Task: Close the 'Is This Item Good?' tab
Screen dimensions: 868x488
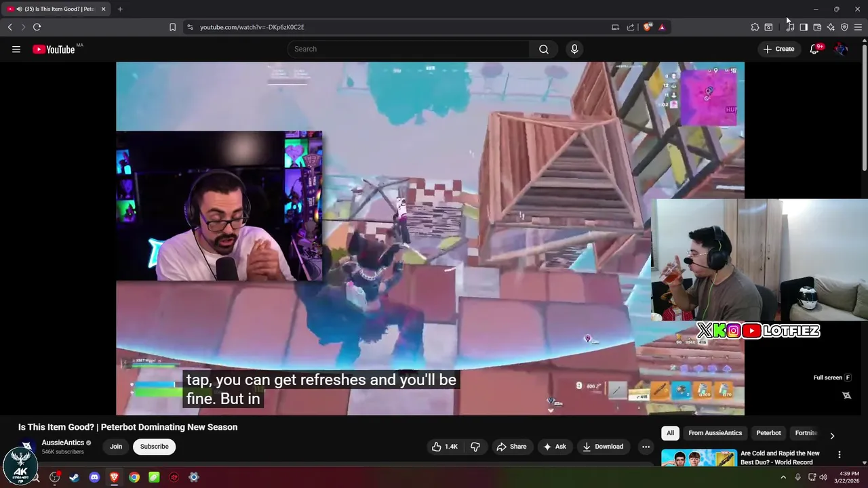Action: pyautogui.click(x=103, y=9)
